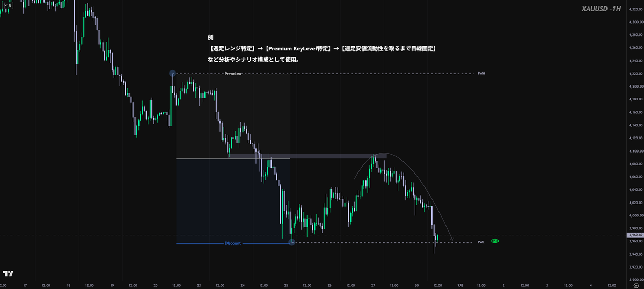Click the TradingView logo

pos(8,273)
